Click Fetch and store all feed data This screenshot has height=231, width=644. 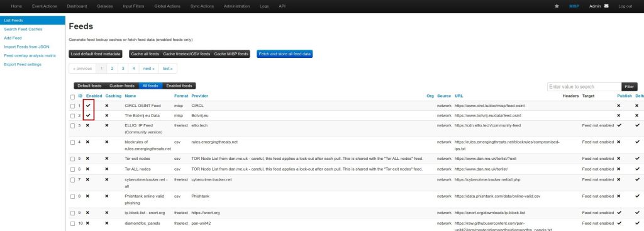pos(285,54)
